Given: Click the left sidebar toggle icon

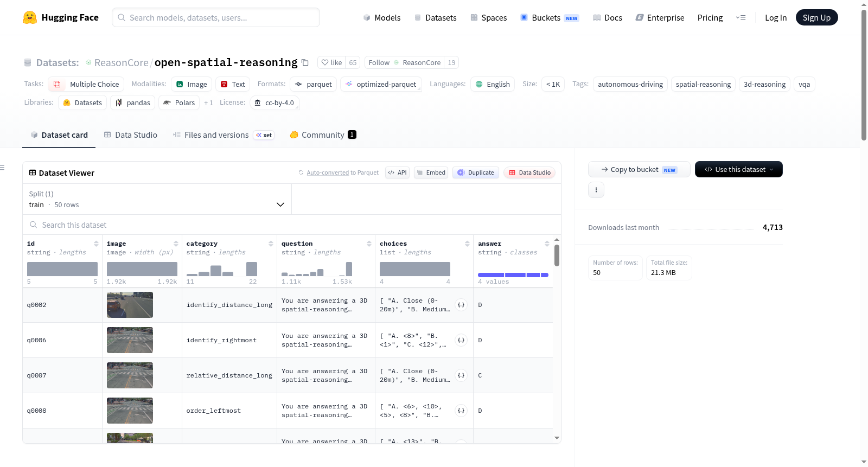Looking at the screenshot, I should coord(3,168).
